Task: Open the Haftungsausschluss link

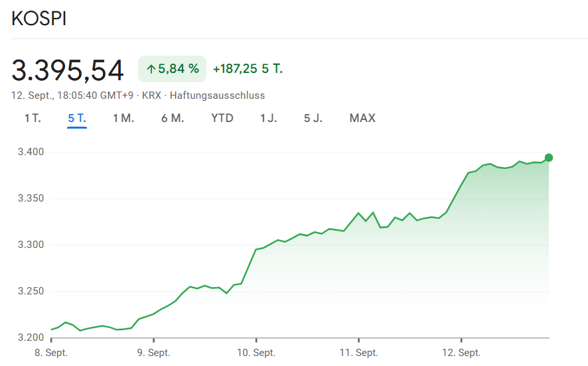Action: [x=217, y=95]
